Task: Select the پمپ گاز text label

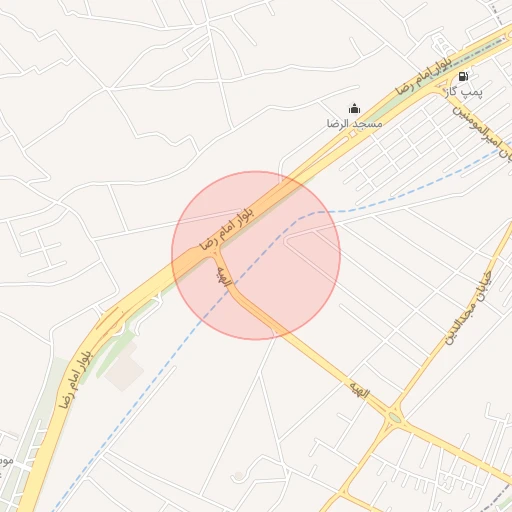Action: click(464, 92)
